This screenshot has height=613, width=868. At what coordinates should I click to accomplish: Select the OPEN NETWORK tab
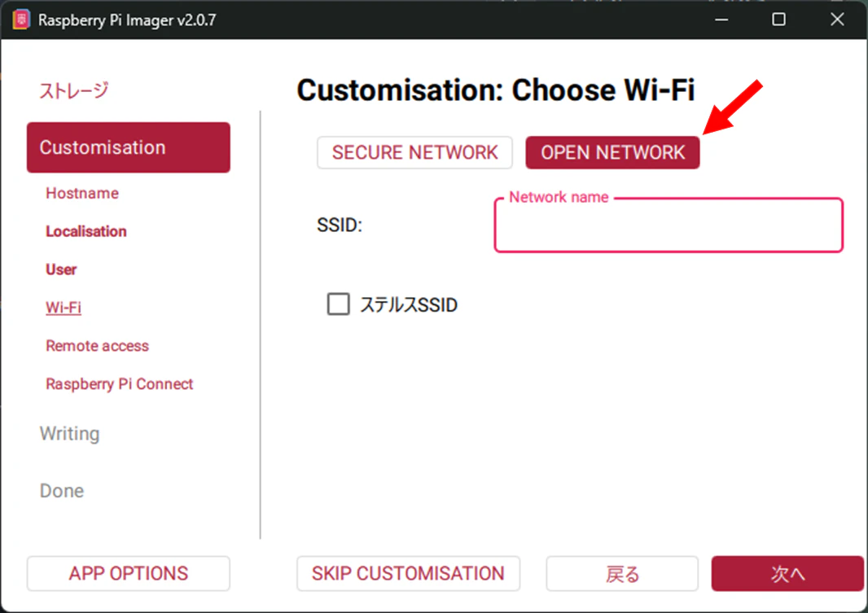tap(612, 153)
